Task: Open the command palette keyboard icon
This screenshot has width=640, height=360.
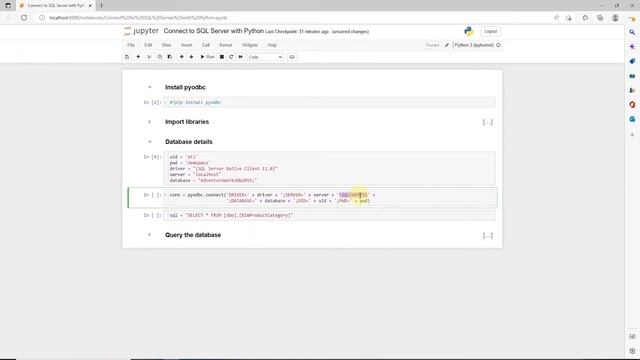Action: click(292, 57)
